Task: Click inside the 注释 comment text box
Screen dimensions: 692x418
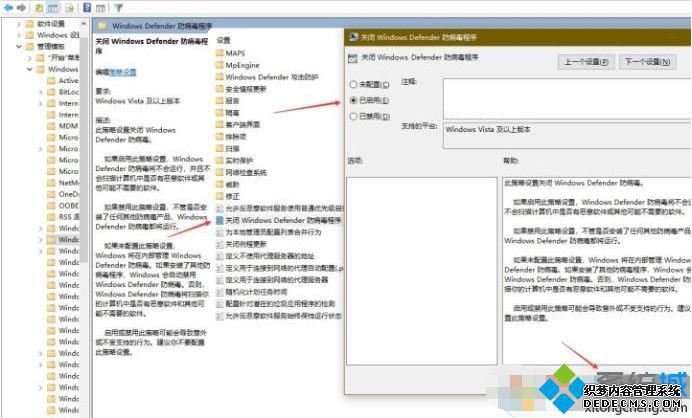Action: 567,99
